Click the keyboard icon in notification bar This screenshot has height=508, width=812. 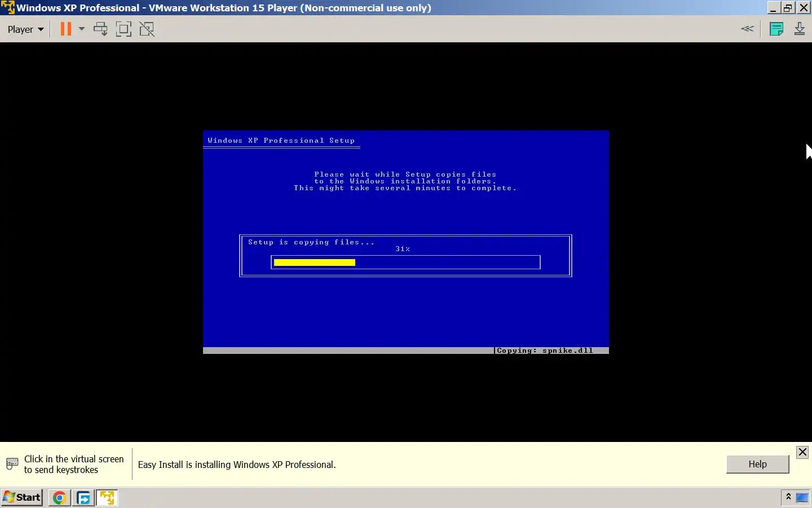(12, 464)
